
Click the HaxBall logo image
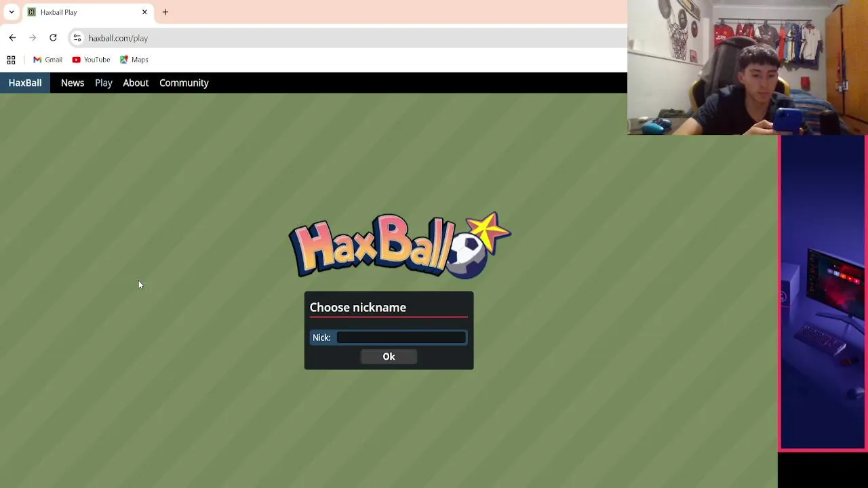400,245
